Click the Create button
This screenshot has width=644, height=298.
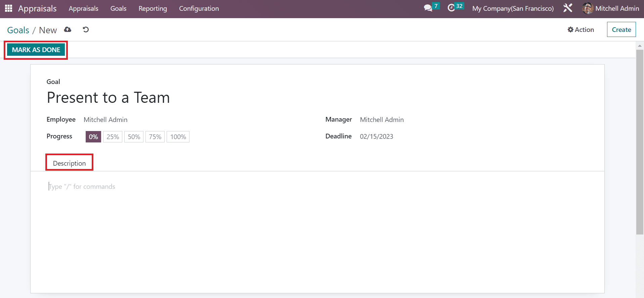click(621, 30)
